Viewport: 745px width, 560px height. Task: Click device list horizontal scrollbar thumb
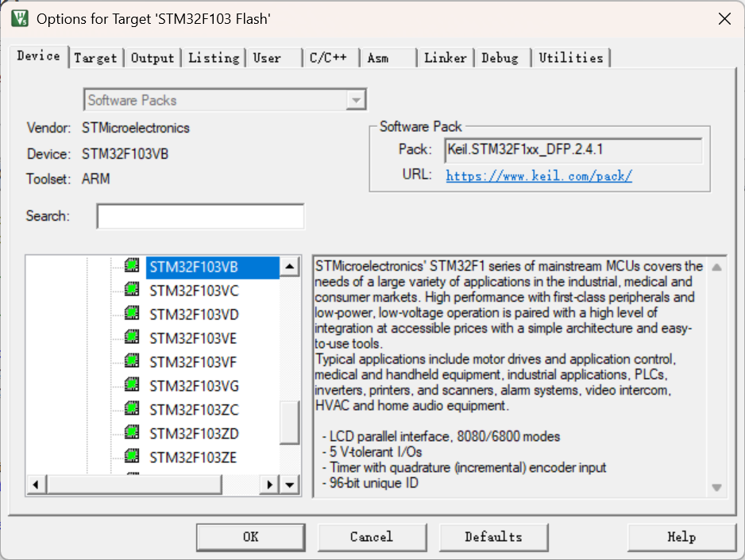[x=134, y=485]
